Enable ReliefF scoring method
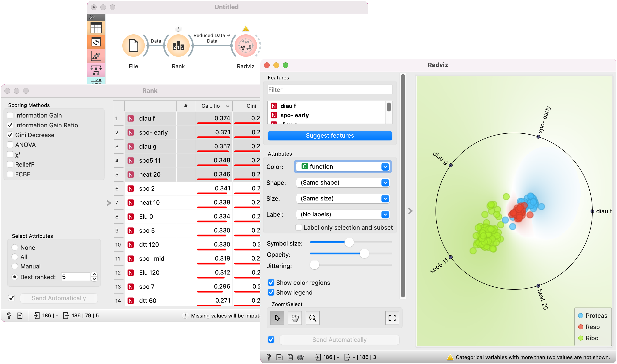Viewport: 617px width, 364px height. pos(10,164)
